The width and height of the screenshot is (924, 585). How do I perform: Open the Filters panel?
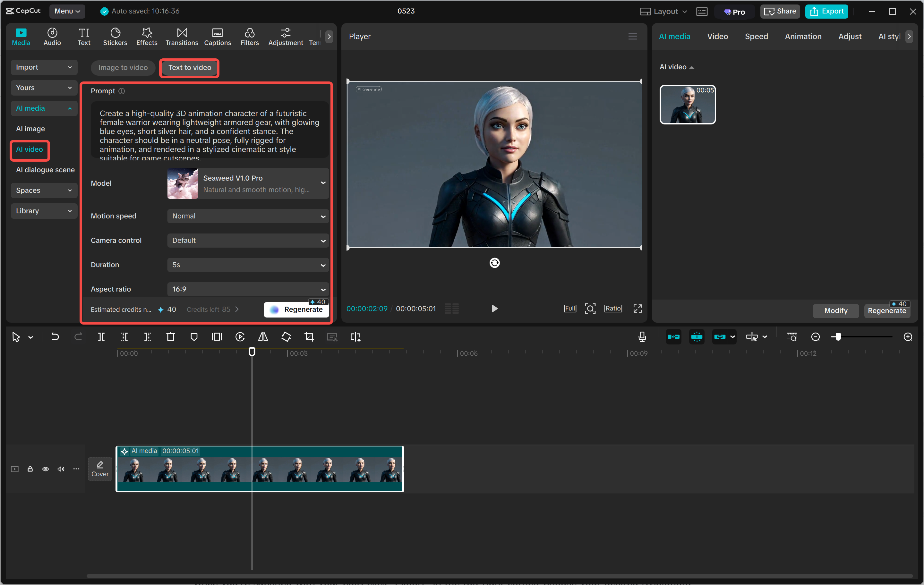249,36
